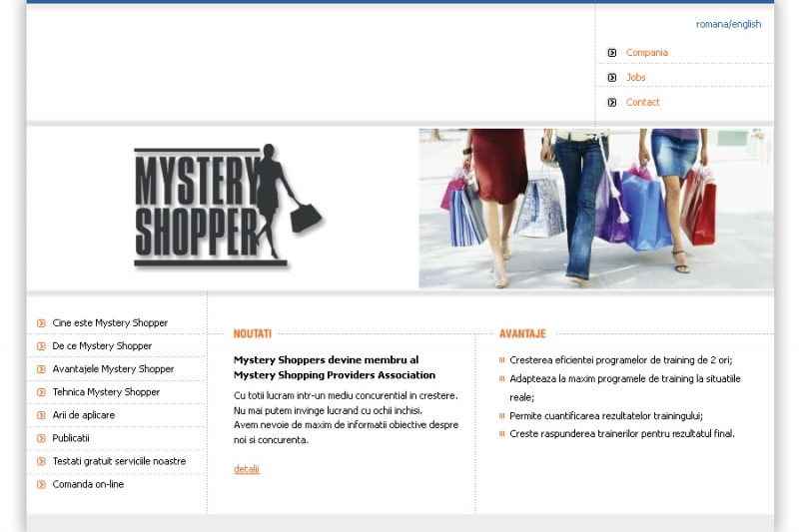Click 'Permite cuantificarea rezultatelor trainingului' bullet
The width and height of the screenshot is (799, 532).
tap(606, 416)
